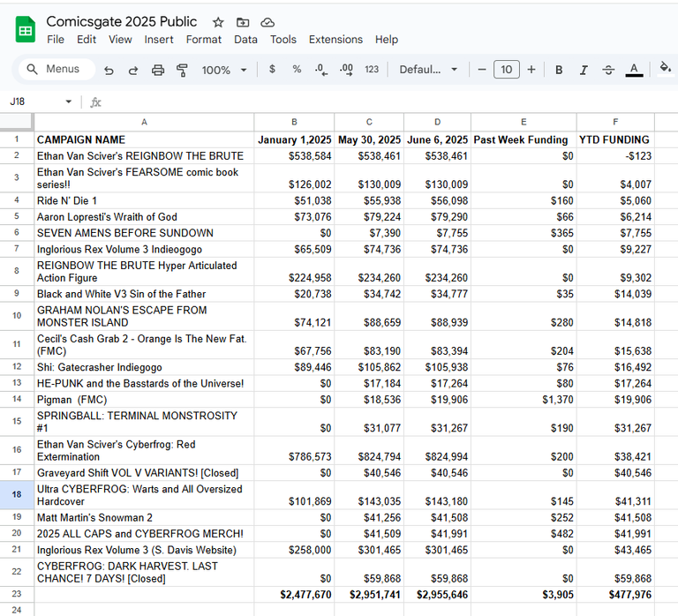Toggle italic formatting

pyautogui.click(x=584, y=70)
